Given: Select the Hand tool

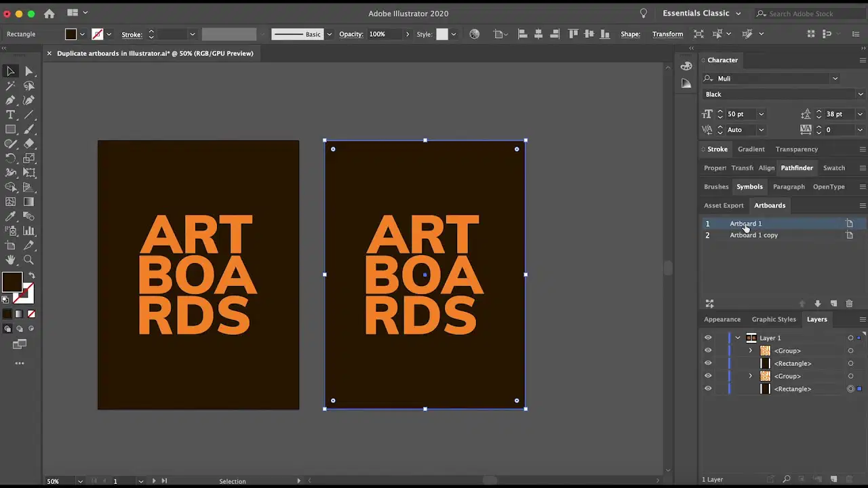Looking at the screenshot, I should (11, 260).
